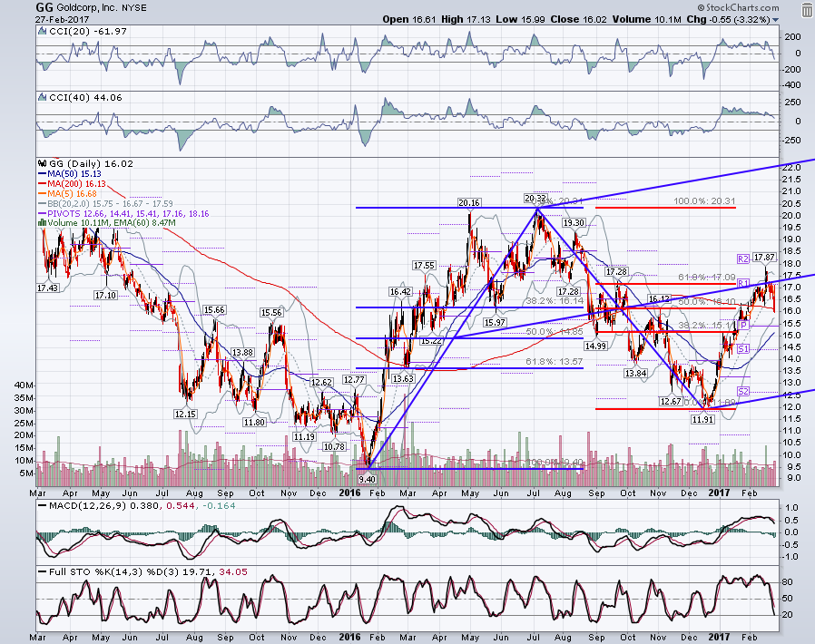Screen dimensions: 815x644
Task: Click the 13.84 price low label
Action: point(635,374)
